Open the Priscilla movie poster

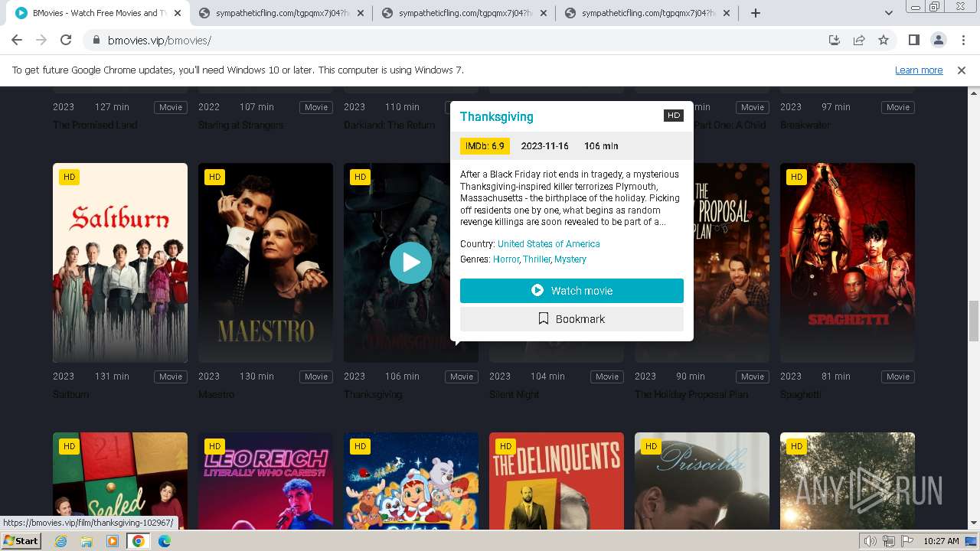pos(702,481)
